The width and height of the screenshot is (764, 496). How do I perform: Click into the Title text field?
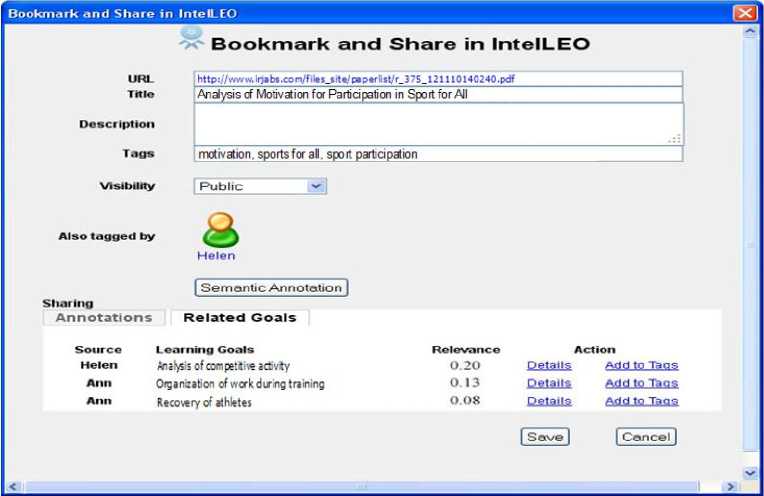(439, 95)
